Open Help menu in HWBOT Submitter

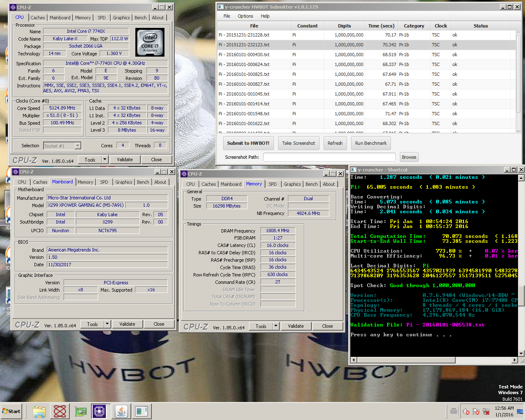(x=265, y=16)
